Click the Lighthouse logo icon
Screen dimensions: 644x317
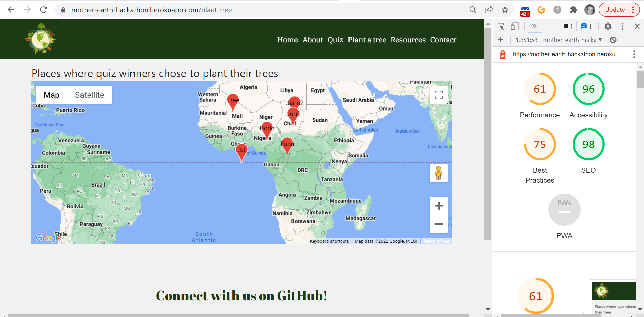click(x=502, y=54)
